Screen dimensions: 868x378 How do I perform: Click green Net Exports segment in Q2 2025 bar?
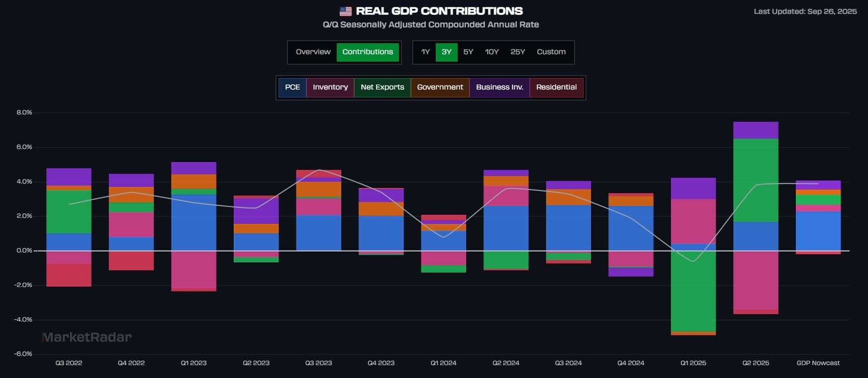click(x=756, y=180)
